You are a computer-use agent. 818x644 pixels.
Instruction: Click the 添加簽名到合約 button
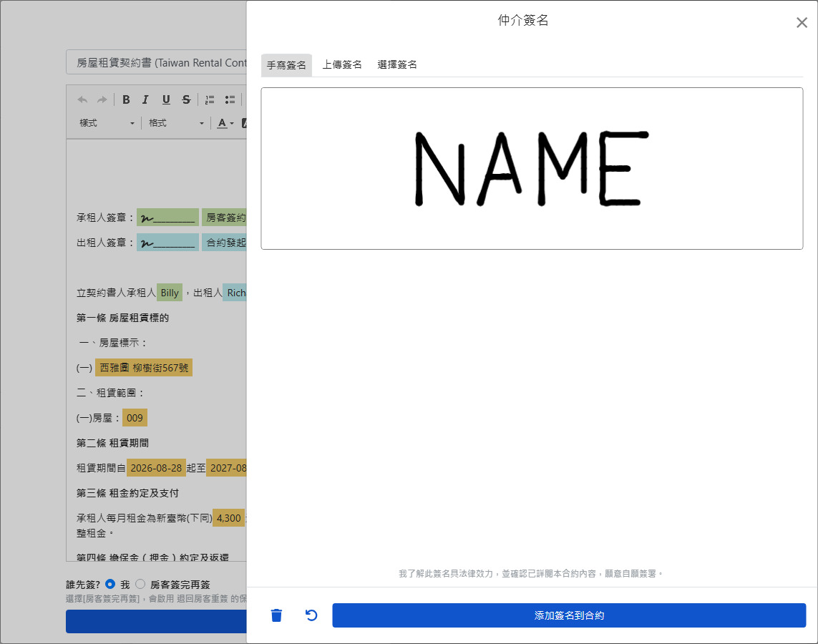[x=569, y=615]
